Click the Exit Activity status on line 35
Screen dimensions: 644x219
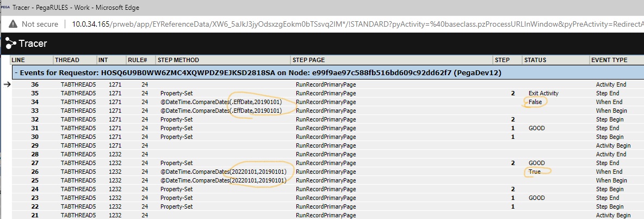click(543, 93)
